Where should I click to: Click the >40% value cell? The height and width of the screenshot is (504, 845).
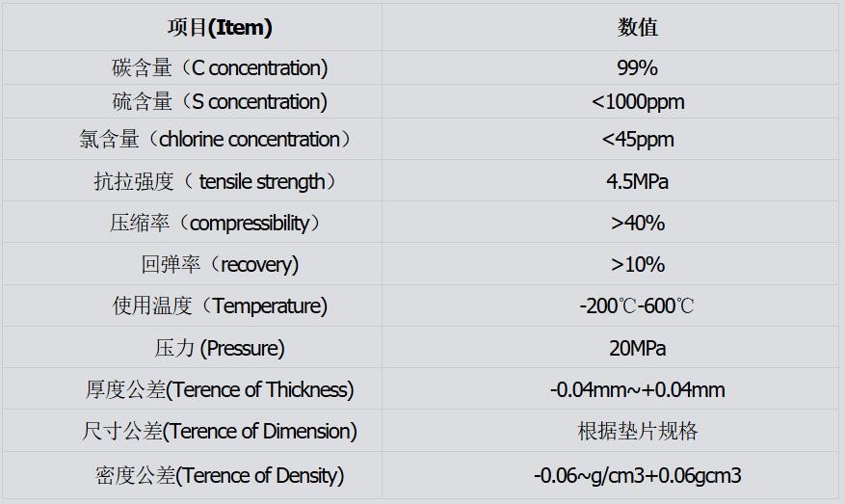pyautogui.click(x=637, y=223)
